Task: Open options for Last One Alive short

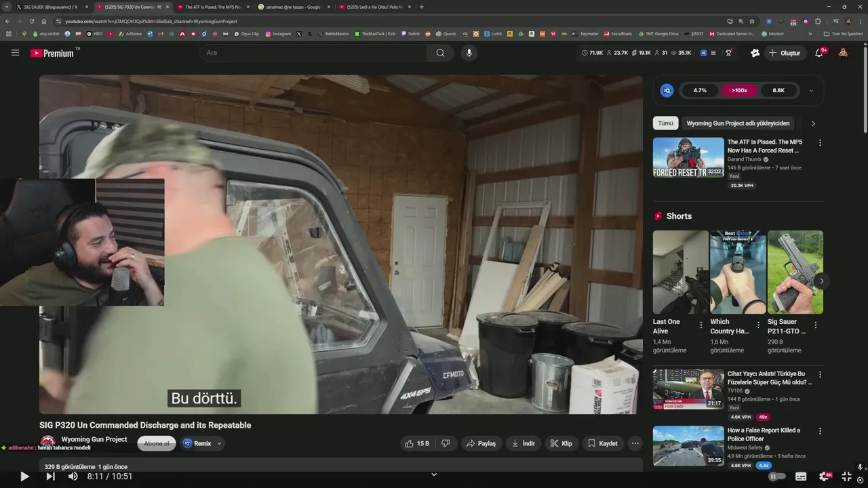Action: [701, 325]
